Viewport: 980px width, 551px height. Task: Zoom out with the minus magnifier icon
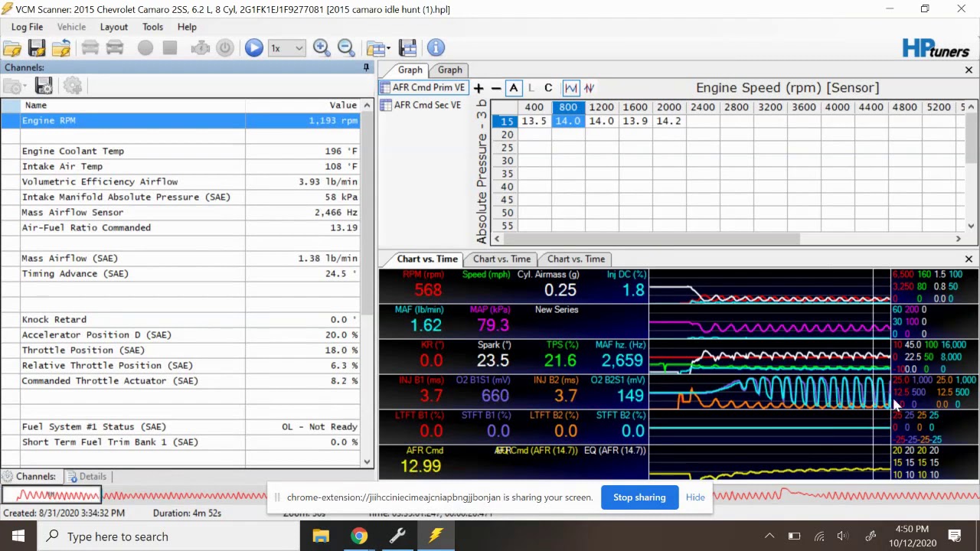[x=346, y=48]
